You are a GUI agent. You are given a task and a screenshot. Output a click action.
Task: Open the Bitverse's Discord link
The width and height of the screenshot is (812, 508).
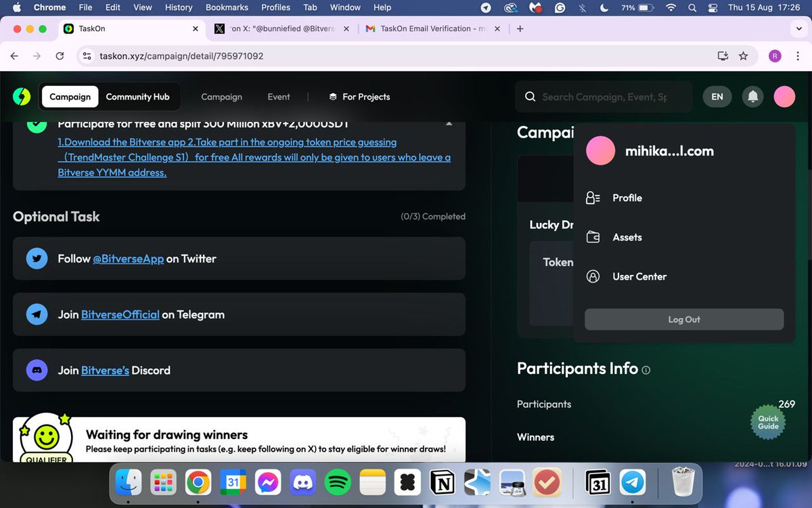point(105,371)
